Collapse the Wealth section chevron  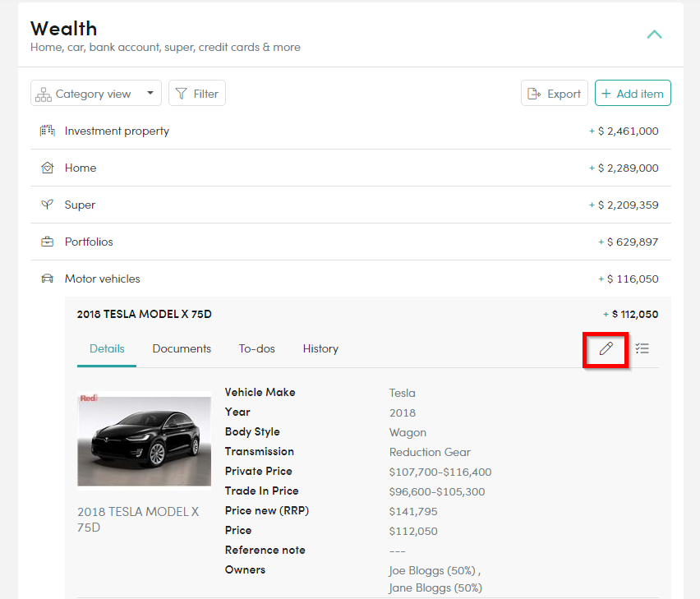[655, 35]
